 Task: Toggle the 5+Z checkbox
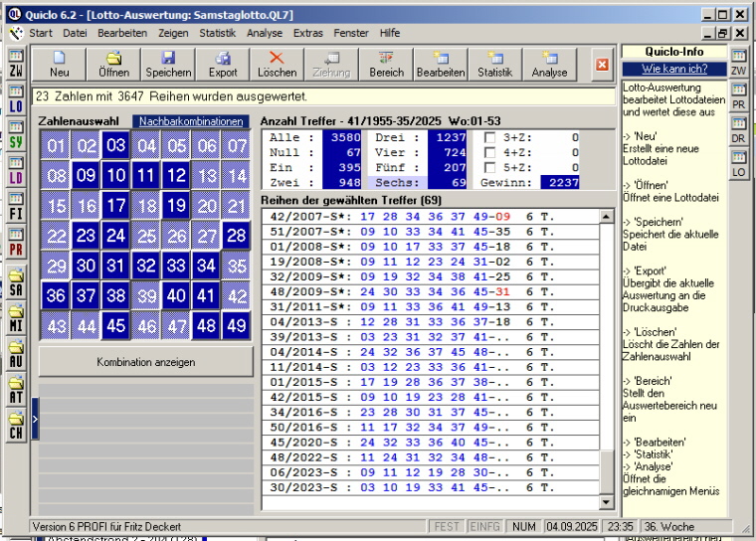(490, 168)
